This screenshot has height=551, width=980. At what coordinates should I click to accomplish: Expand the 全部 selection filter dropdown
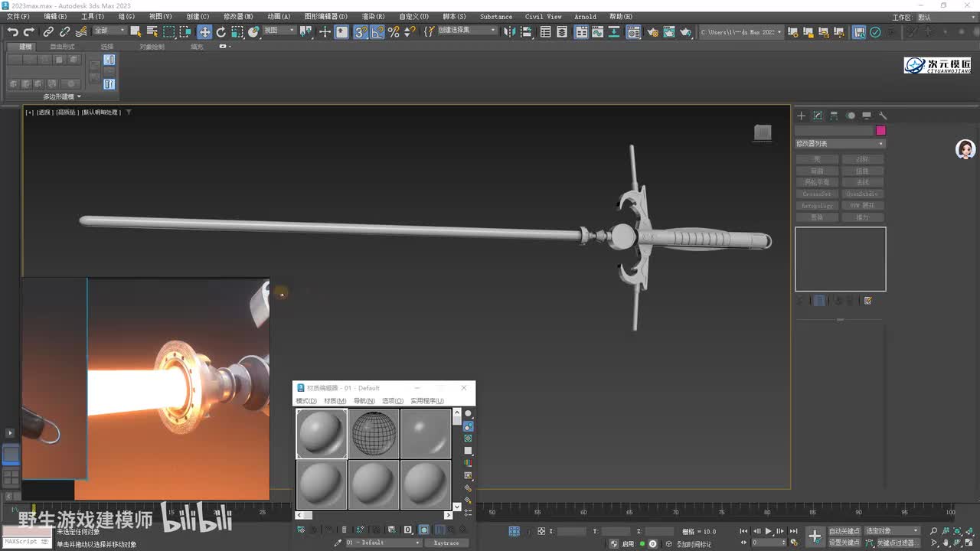(x=109, y=31)
